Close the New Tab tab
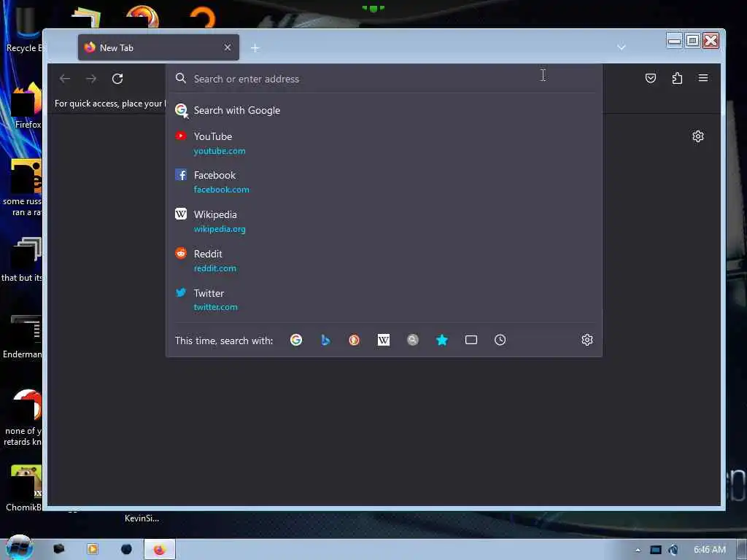Viewport: 747px width, 560px height. (x=228, y=47)
